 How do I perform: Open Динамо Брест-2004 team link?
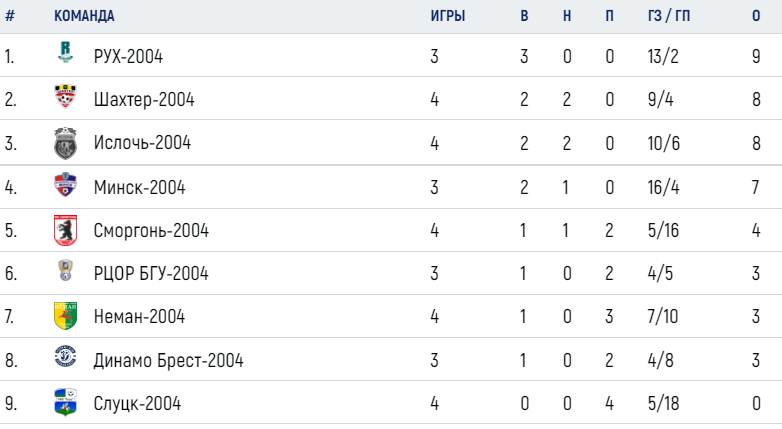point(169,360)
